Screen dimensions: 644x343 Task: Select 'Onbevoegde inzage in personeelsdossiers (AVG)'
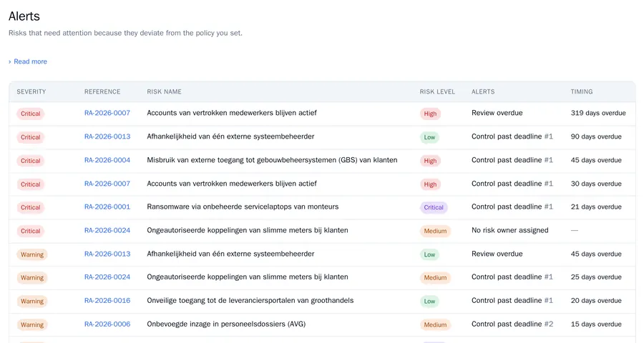[x=226, y=324]
